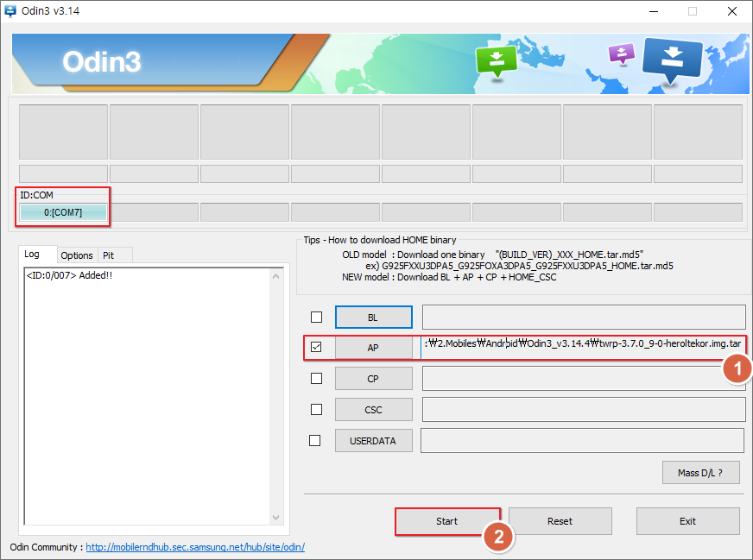Click the BL file path field
This screenshot has height=560, width=753.
[x=584, y=318]
